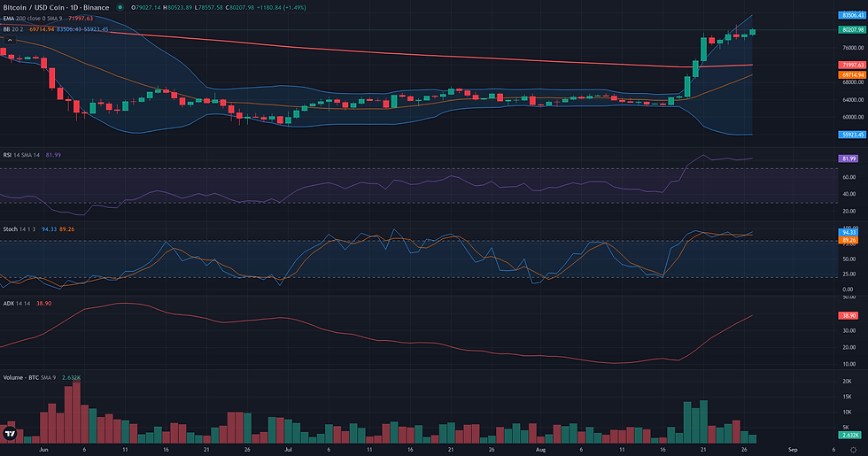The image size is (868, 456).
Task: Click the green market status dot
Action: tap(120, 8)
